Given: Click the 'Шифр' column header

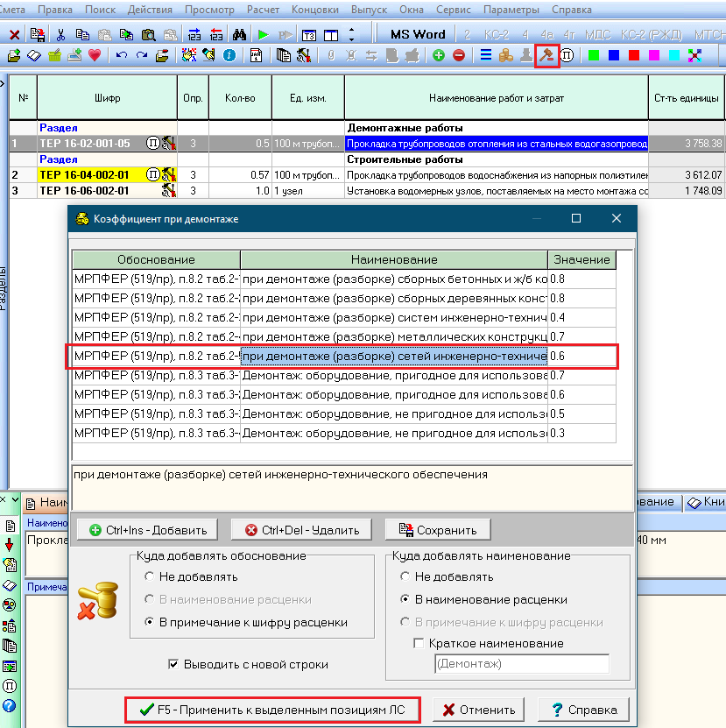Looking at the screenshot, I should click(x=107, y=98).
